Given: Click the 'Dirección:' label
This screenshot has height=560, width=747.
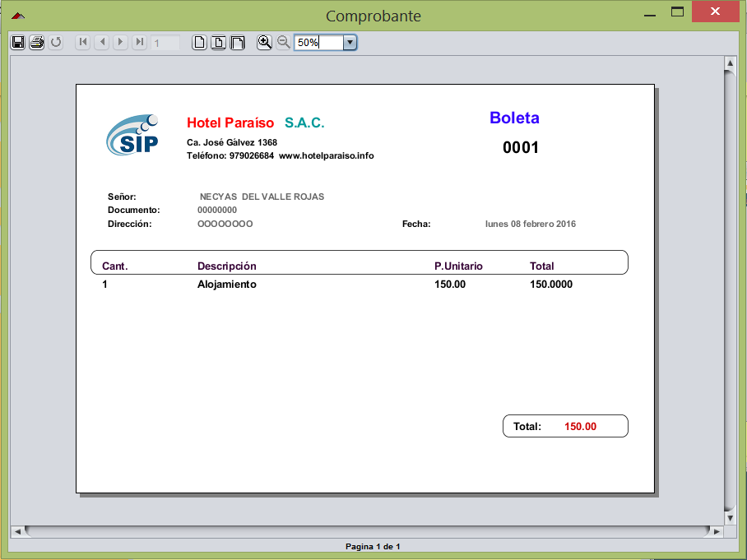Looking at the screenshot, I should [x=130, y=224].
